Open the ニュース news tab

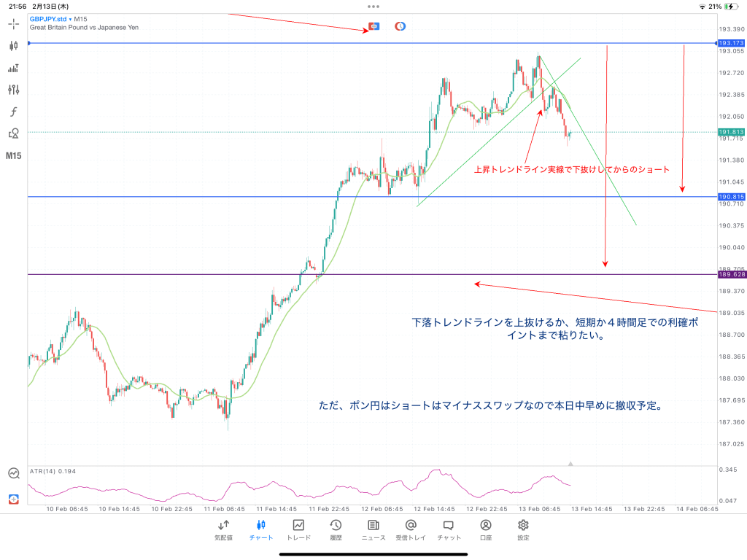tap(373, 529)
